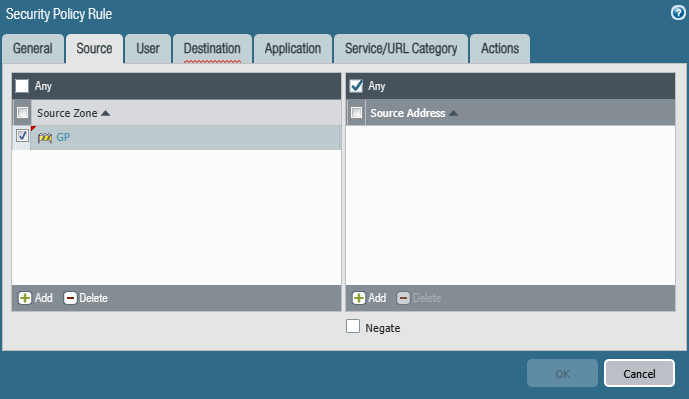Click the Source Zone column header text

click(x=67, y=113)
